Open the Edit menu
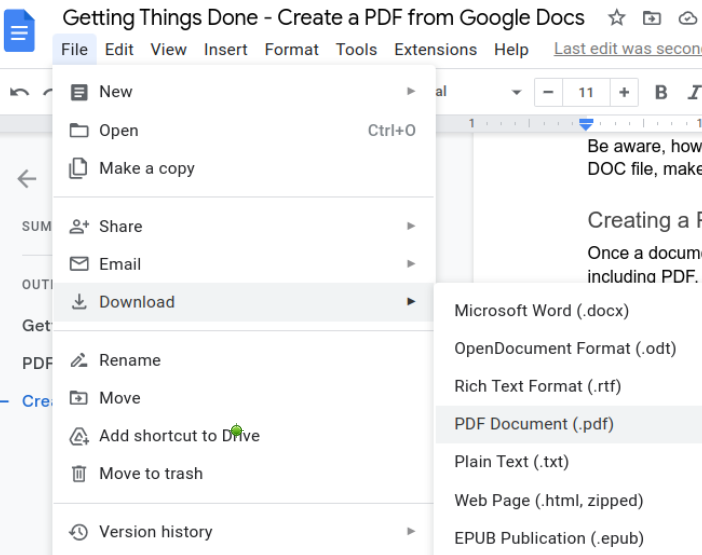 119,49
